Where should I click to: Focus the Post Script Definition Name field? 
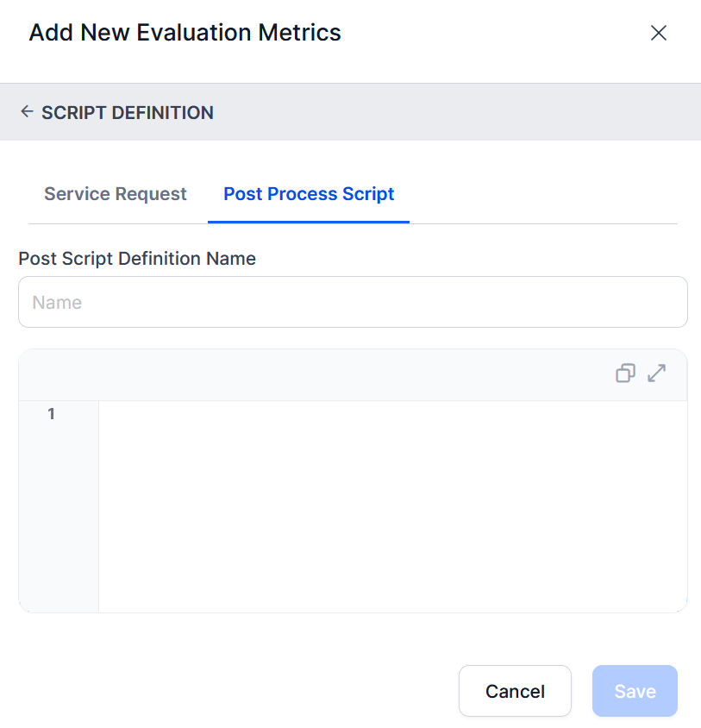(x=353, y=302)
